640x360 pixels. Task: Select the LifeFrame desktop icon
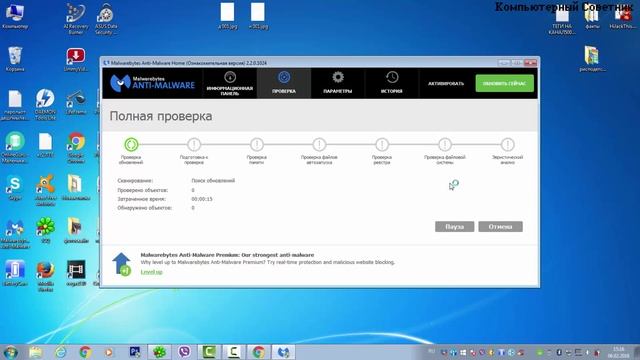click(x=76, y=102)
